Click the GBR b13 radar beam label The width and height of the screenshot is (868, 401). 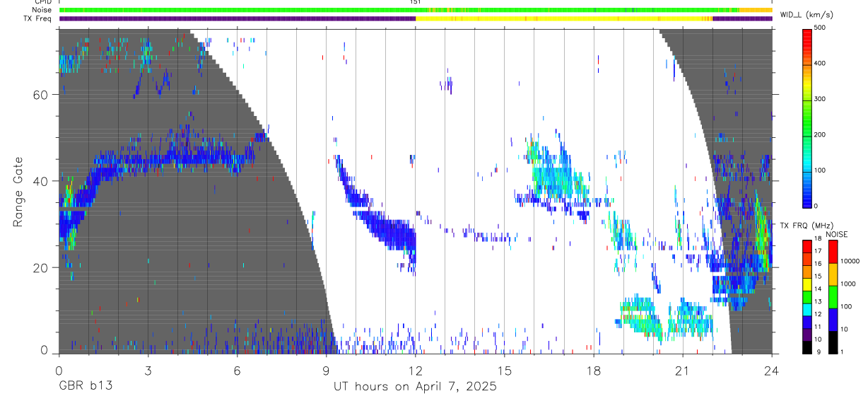tap(85, 386)
